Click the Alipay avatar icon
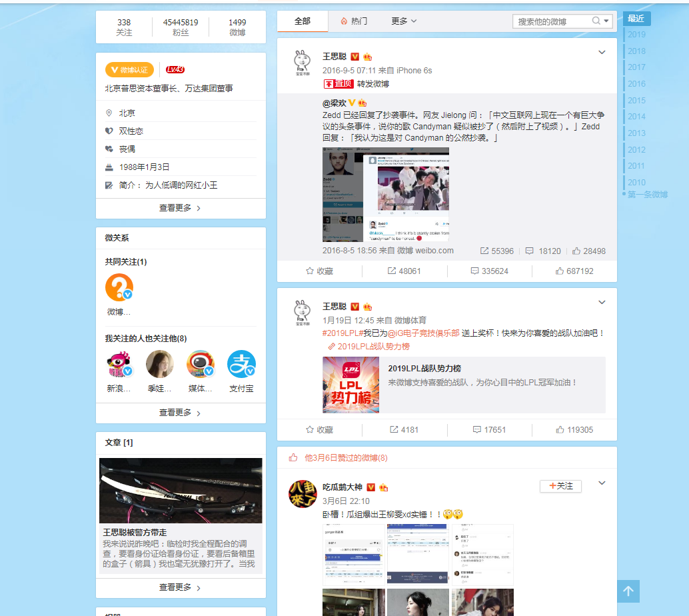The image size is (689, 616). pyautogui.click(x=241, y=364)
